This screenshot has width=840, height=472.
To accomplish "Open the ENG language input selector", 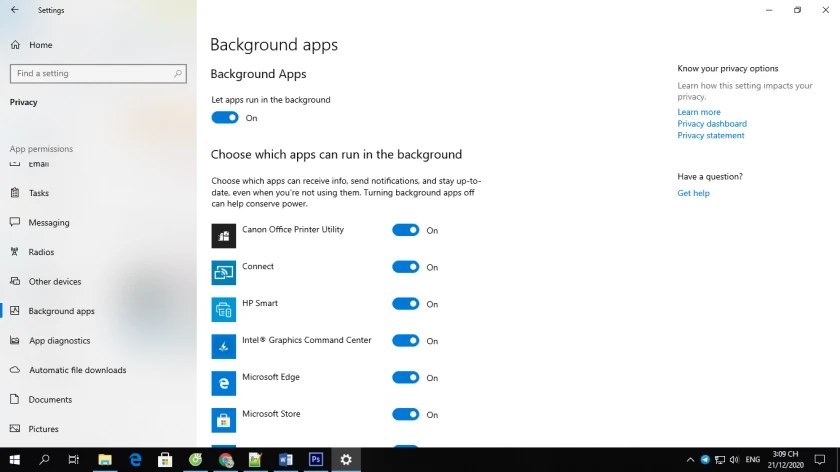I will click(x=753, y=460).
